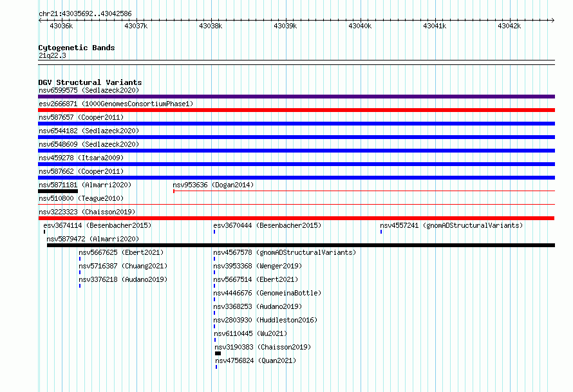Click the 43042k ruler position

pyautogui.click(x=509, y=26)
